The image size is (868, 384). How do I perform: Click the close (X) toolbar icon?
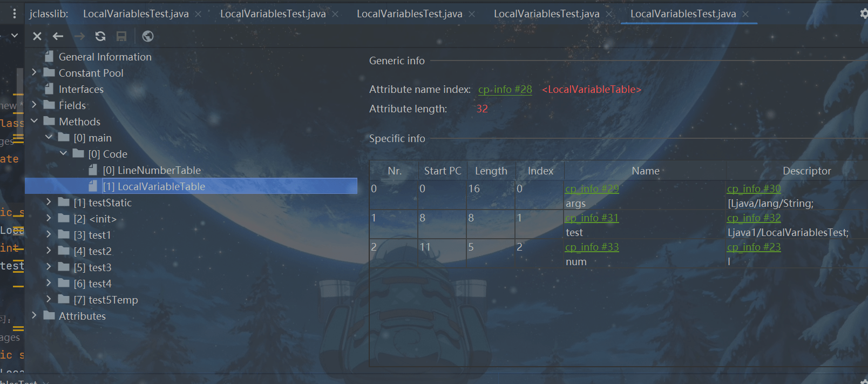(x=37, y=36)
